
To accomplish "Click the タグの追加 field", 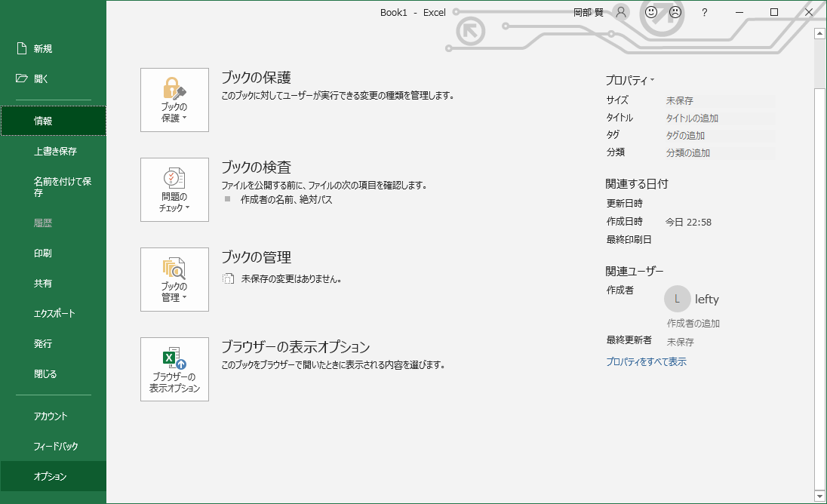I will pos(685,136).
